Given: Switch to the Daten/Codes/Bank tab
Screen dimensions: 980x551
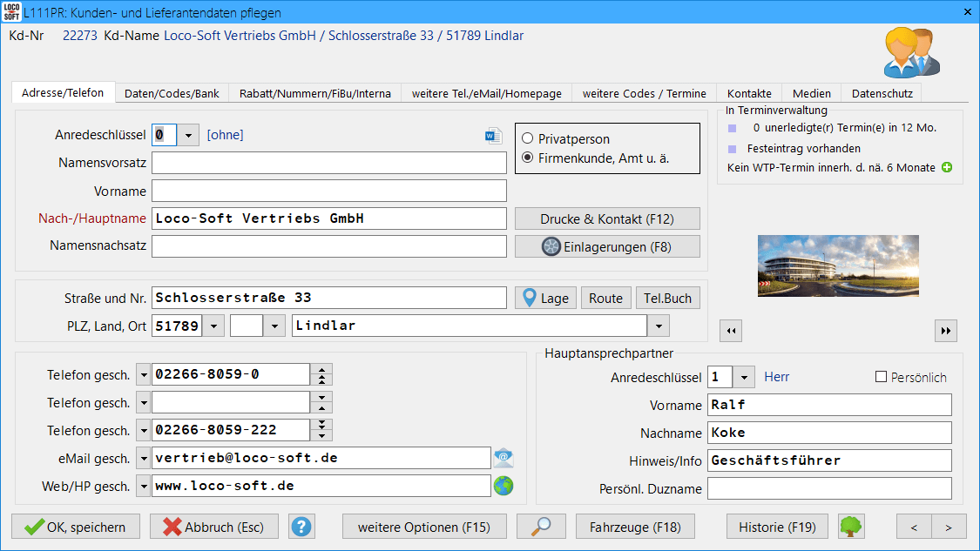Looking at the screenshot, I should [x=172, y=93].
